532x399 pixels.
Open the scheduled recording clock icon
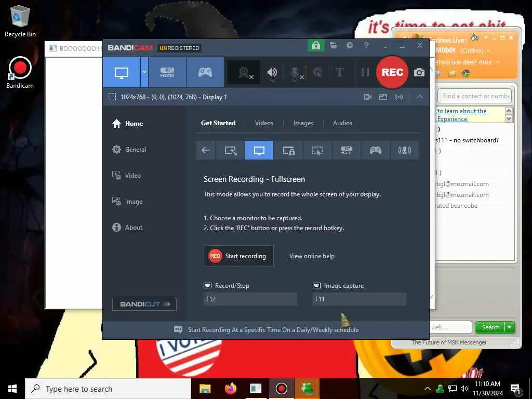pyautogui.click(x=350, y=46)
